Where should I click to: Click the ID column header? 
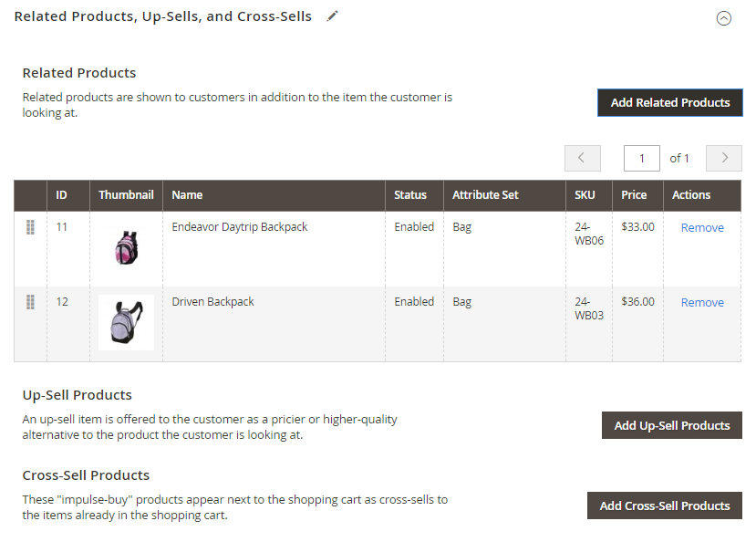coord(61,194)
